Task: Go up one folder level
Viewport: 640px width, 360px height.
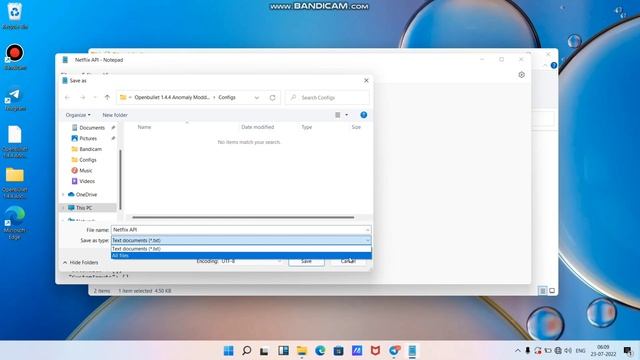Action: click(107, 98)
